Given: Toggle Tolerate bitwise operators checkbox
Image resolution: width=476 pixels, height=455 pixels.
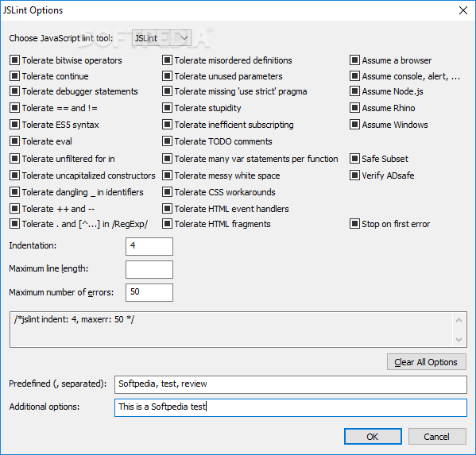Looking at the screenshot, I should [x=14, y=60].
